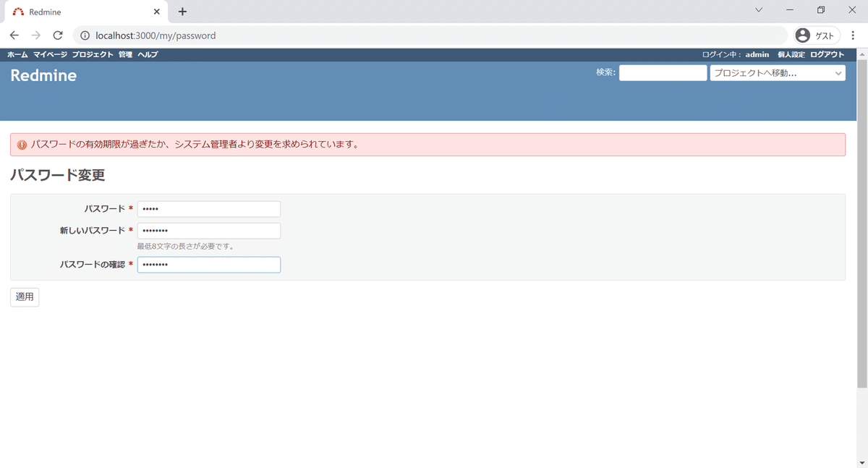This screenshot has width=868, height=468.
Task: Click the admin user link
Action: 757,55
